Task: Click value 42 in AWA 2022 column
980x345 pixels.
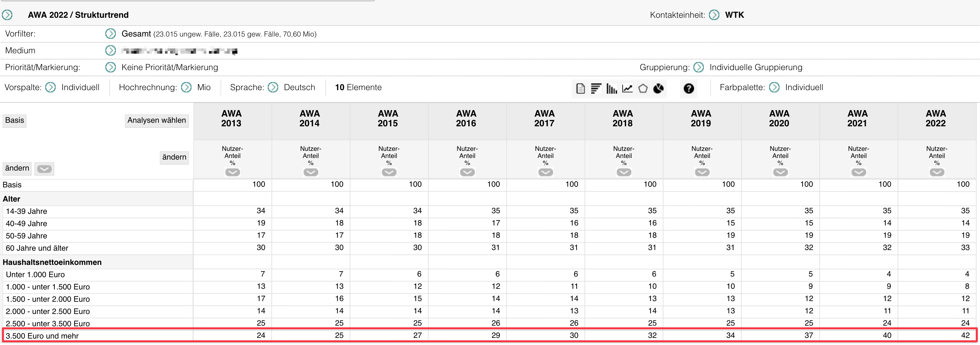Action: click(x=965, y=336)
